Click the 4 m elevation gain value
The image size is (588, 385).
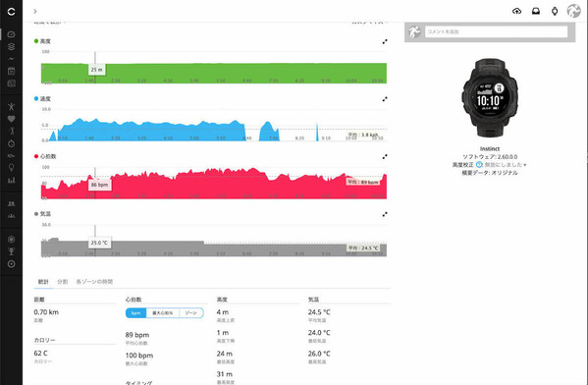coord(223,311)
